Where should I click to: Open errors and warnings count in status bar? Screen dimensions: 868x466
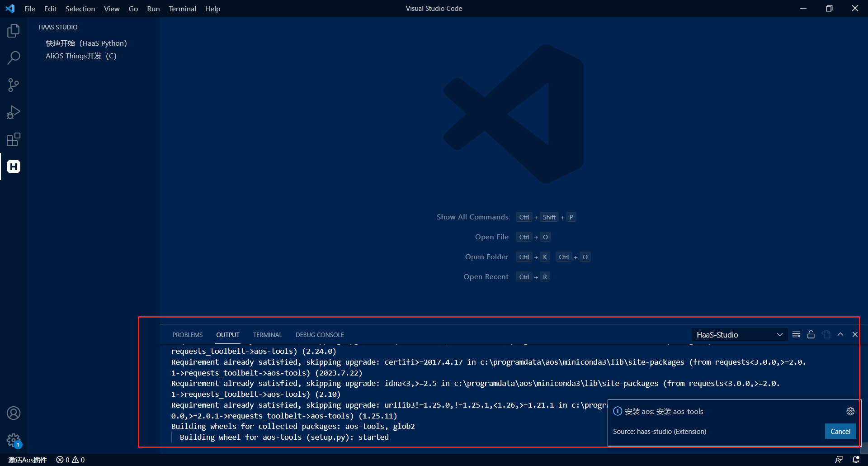(71, 460)
